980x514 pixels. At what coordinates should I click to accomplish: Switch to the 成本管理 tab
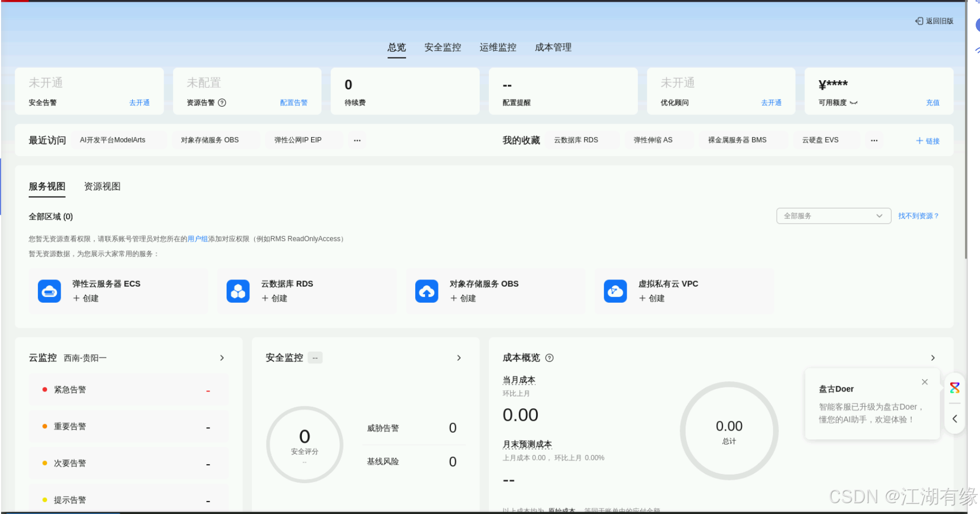click(552, 47)
